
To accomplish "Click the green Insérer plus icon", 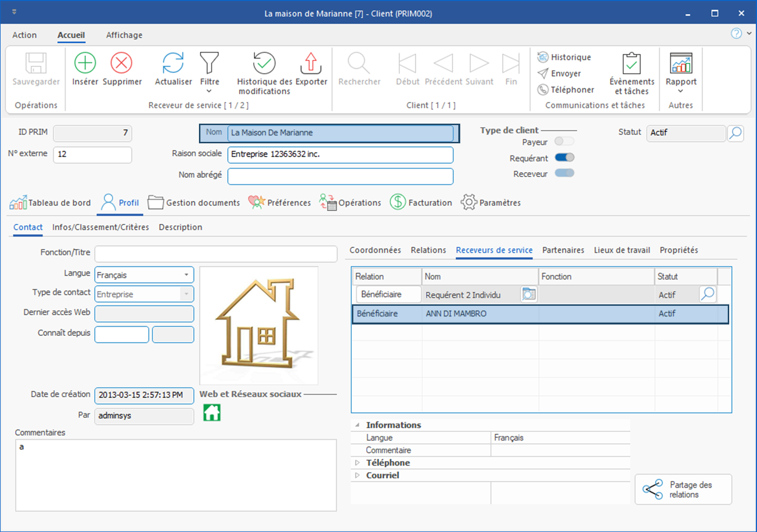I will (x=85, y=63).
